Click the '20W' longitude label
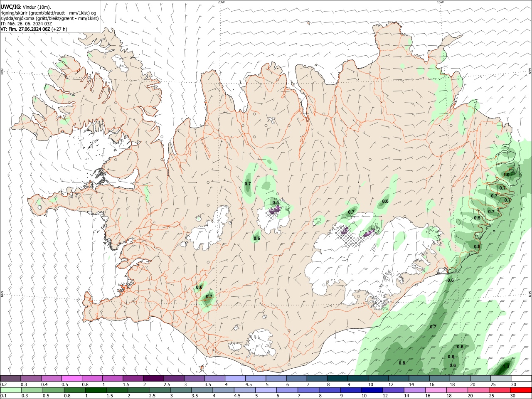 point(221,2)
